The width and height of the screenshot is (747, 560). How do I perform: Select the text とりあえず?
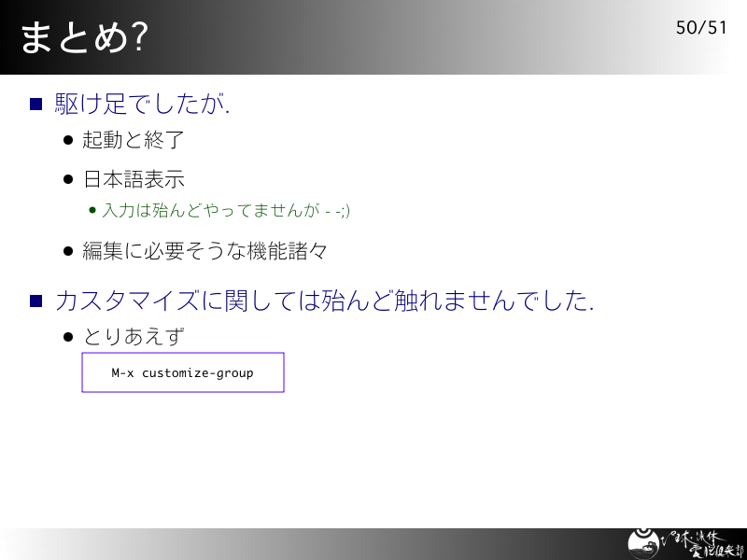(x=134, y=337)
